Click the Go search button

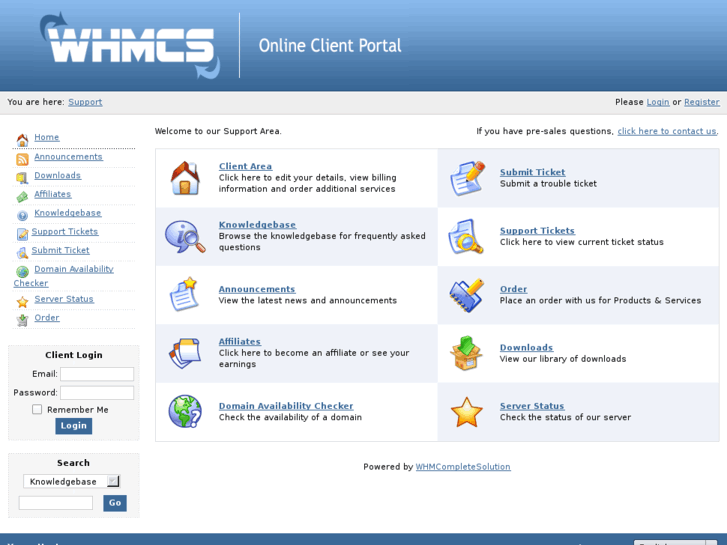coord(115,503)
